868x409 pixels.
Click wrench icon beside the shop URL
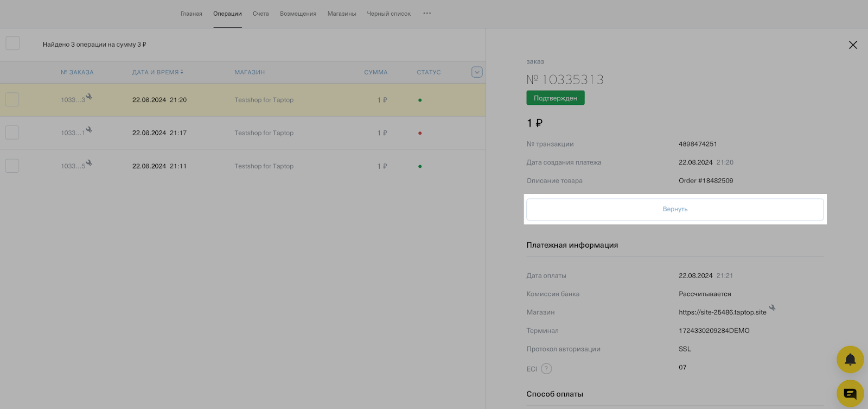773,308
